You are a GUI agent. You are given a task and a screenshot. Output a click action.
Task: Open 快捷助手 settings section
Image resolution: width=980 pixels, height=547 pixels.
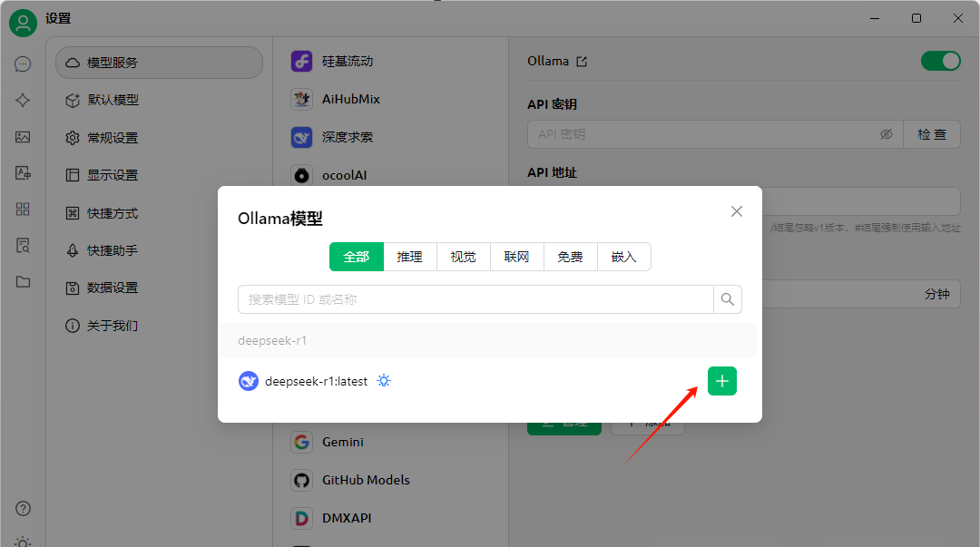(x=159, y=250)
